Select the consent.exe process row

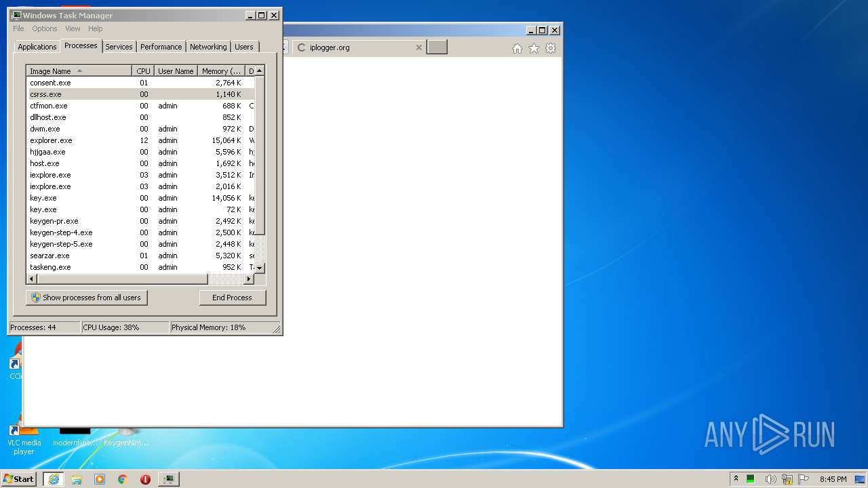(140, 83)
